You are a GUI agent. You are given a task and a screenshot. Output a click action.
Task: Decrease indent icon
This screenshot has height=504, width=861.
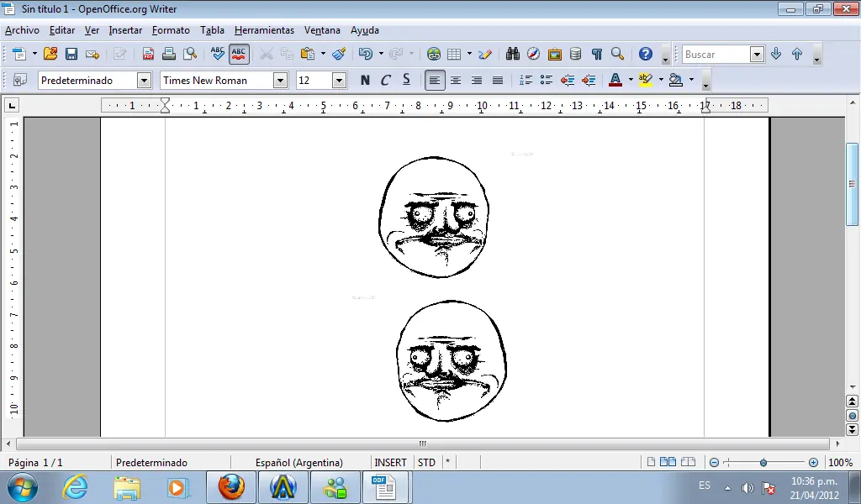click(x=568, y=80)
